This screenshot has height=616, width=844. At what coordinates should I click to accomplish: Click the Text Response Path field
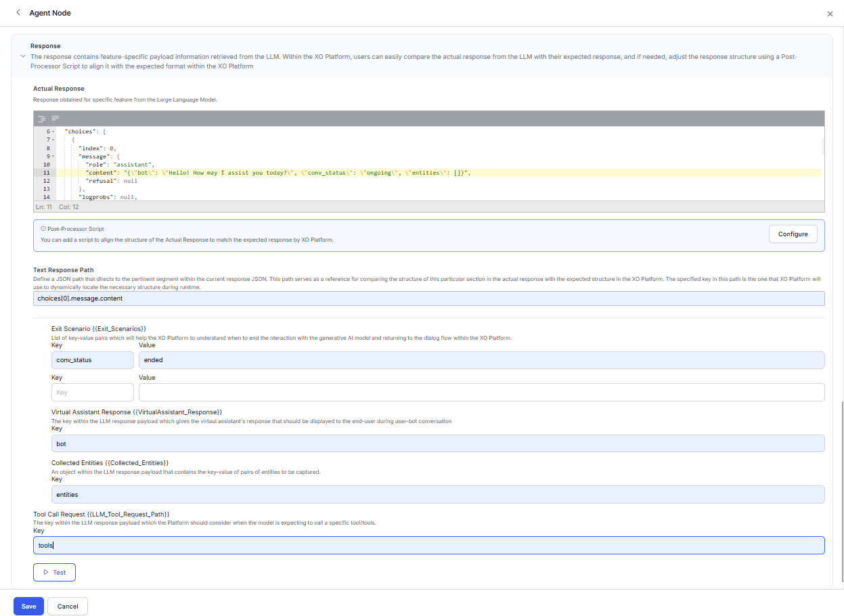[428, 299]
